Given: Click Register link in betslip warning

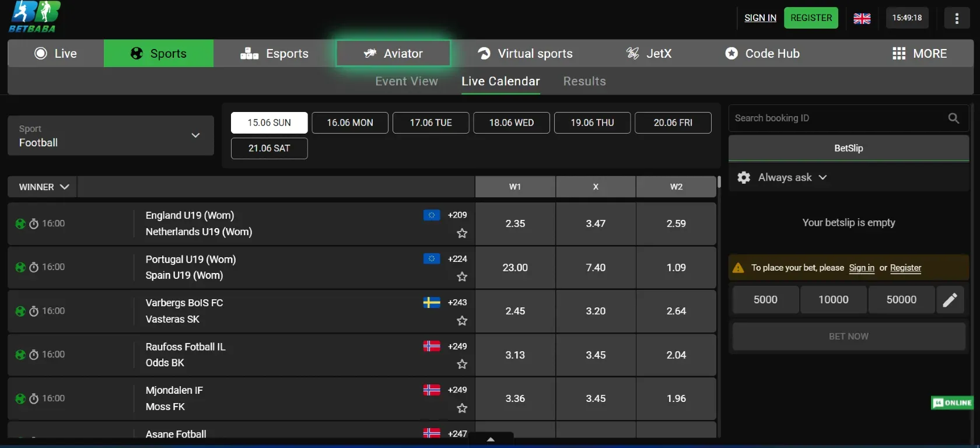Looking at the screenshot, I should pyautogui.click(x=906, y=268).
